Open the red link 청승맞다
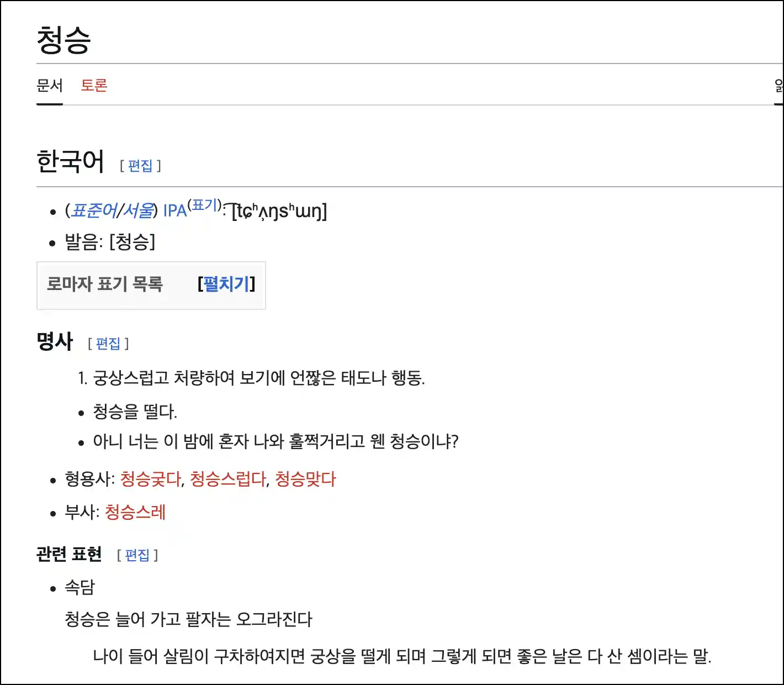The height and width of the screenshot is (685, 784). (305, 479)
